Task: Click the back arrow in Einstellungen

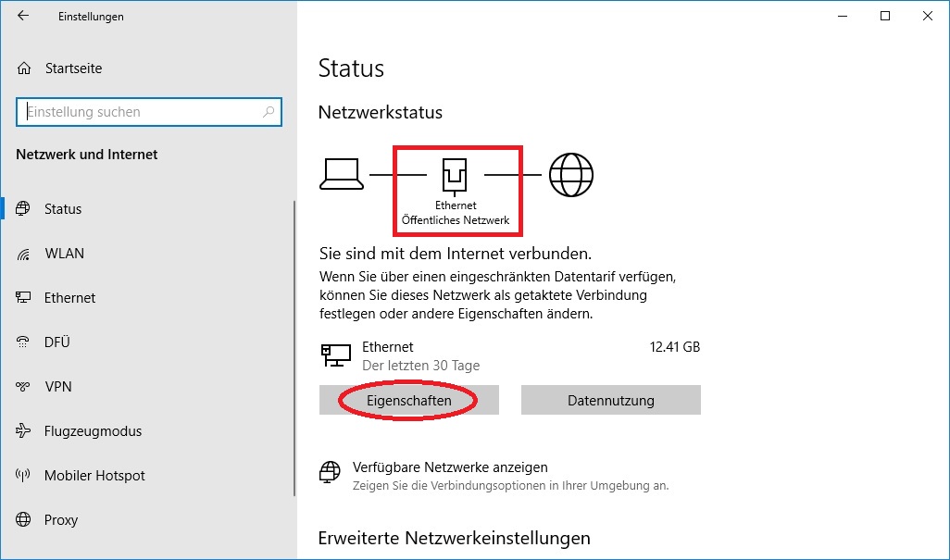Action: coord(23,17)
